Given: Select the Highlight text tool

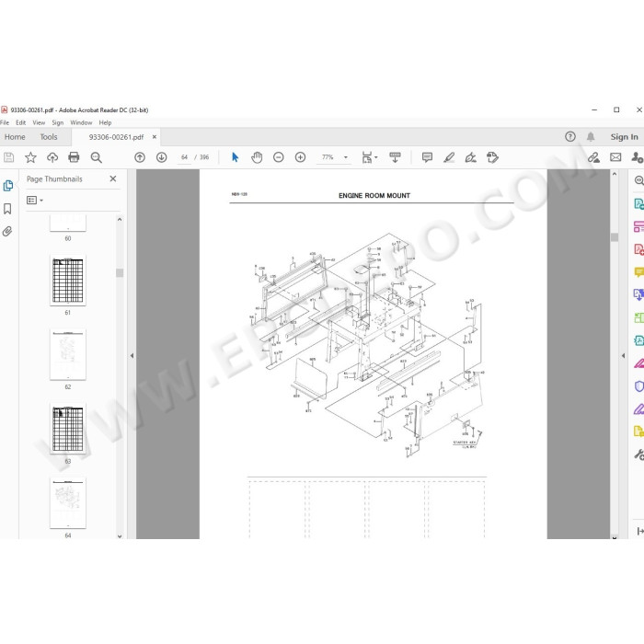Looking at the screenshot, I should coord(449,157).
